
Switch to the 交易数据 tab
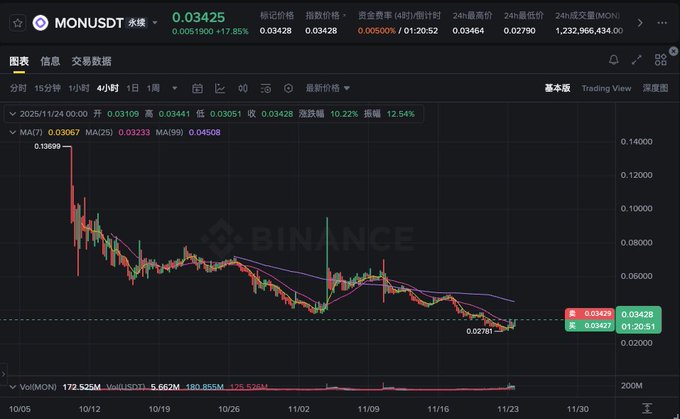point(92,61)
